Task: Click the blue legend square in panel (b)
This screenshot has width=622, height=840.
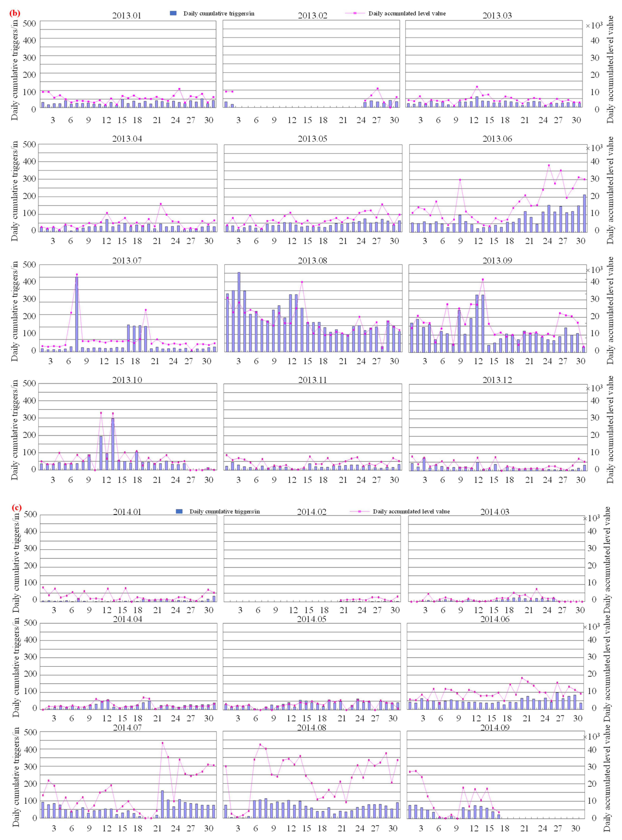Action: coord(173,13)
